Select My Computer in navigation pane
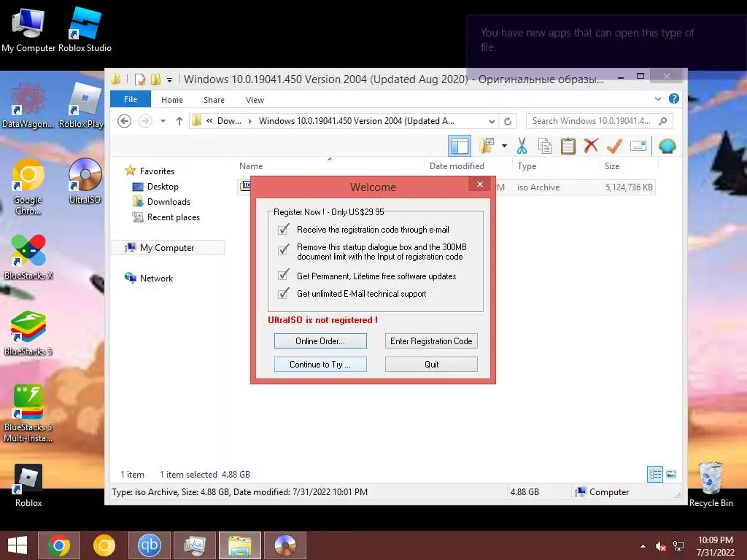This screenshot has height=560, width=747. (167, 248)
